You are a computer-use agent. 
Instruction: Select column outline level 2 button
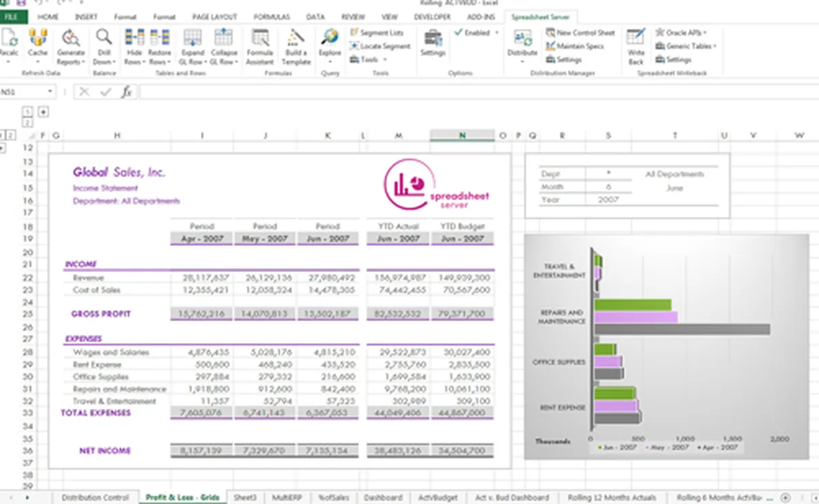pyautogui.click(x=28, y=123)
